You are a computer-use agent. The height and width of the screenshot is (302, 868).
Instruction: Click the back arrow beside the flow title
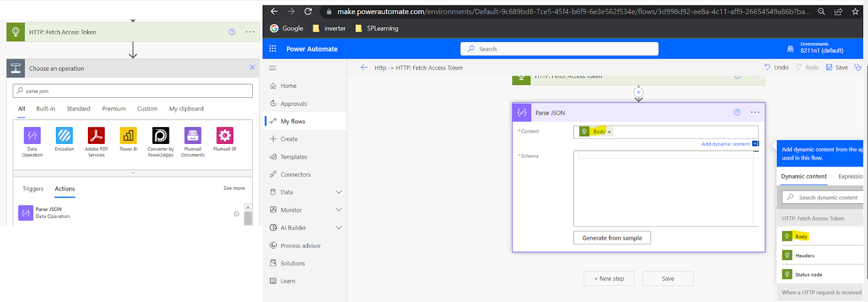point(364,67)
